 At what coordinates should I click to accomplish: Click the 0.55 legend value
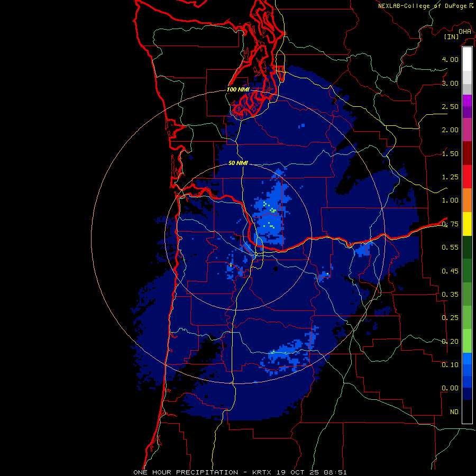[x=450, y=248]
